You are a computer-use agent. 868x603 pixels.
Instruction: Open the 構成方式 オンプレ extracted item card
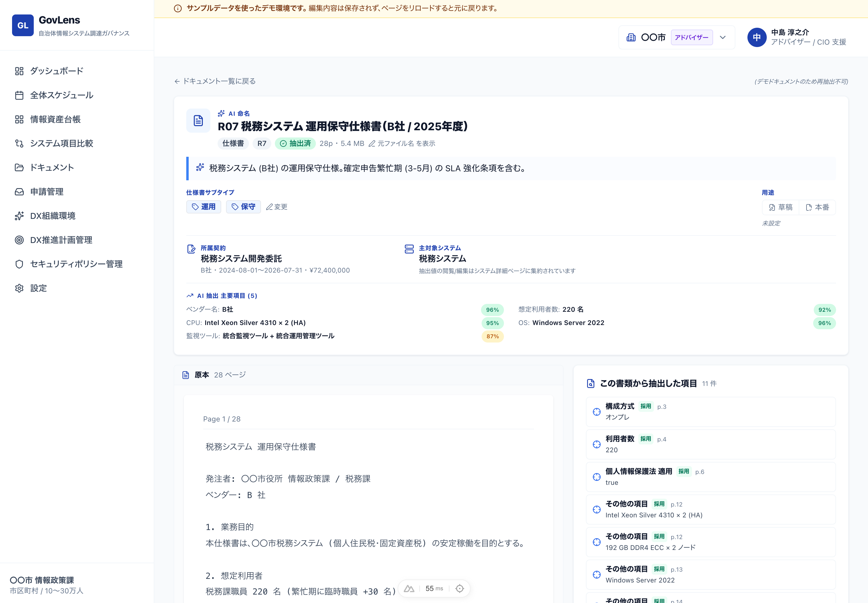click(710, 412)
